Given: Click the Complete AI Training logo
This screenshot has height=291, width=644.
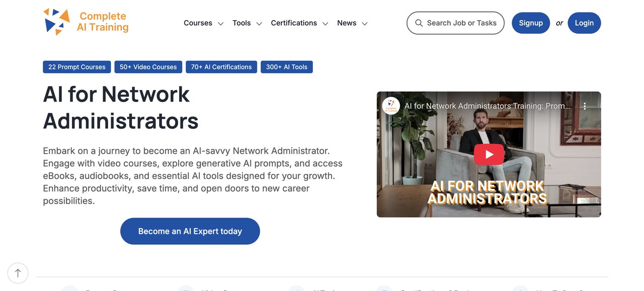Looking at the screenshot, I should tap(86, 22).
